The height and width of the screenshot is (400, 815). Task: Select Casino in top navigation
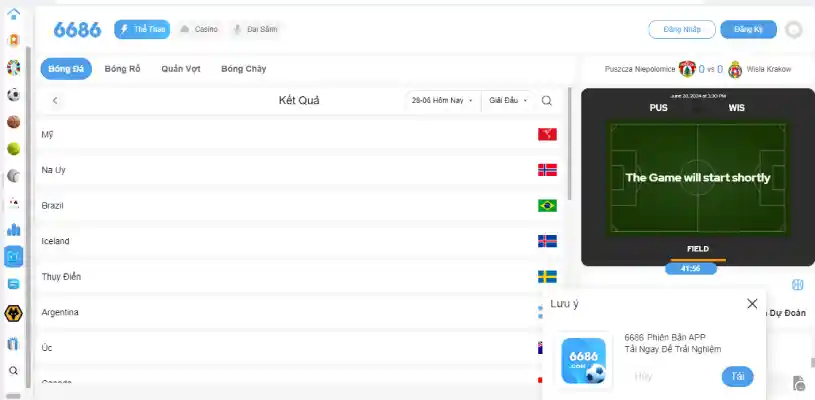tap(199, 30)
